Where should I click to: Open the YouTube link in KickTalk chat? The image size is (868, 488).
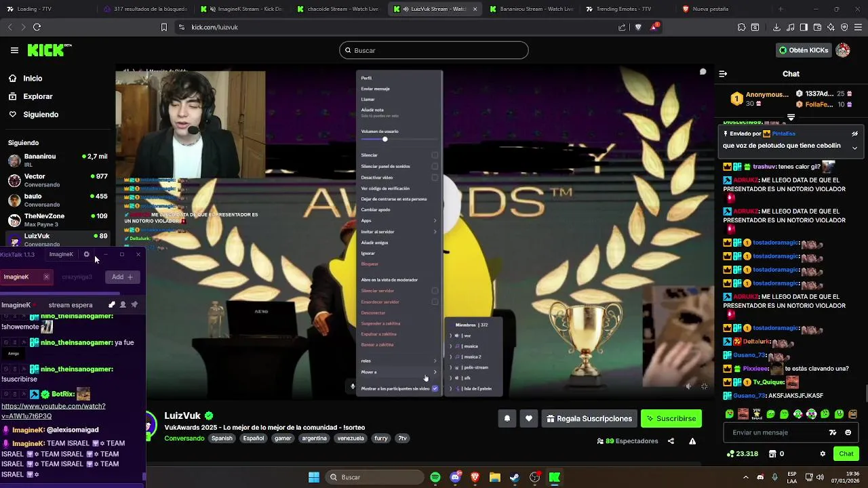(54, 411)
